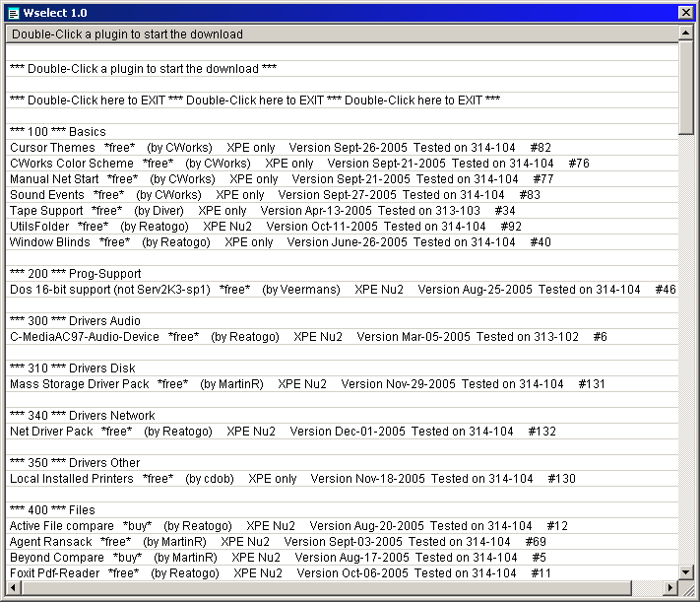Image resolution: width=700 pixels, height=602 pixels.
Task: Close the Wselect 1.0 window
Action: (685, 13)
